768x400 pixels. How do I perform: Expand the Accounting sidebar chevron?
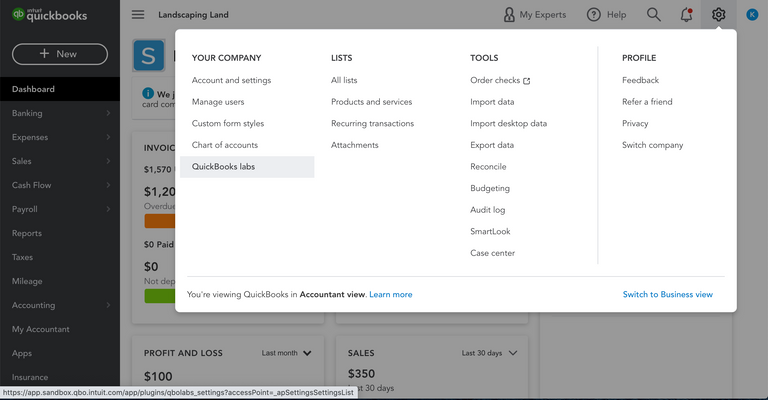(x=108, y=305)
